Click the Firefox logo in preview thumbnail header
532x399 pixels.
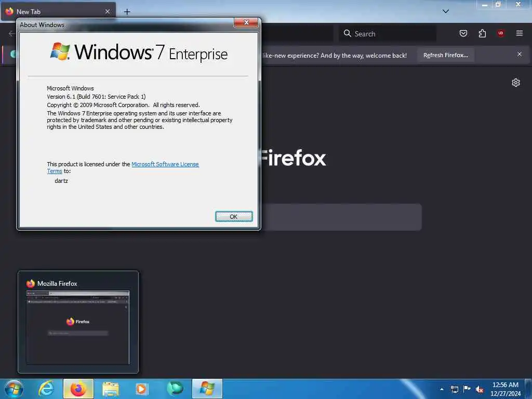[31, 283]
